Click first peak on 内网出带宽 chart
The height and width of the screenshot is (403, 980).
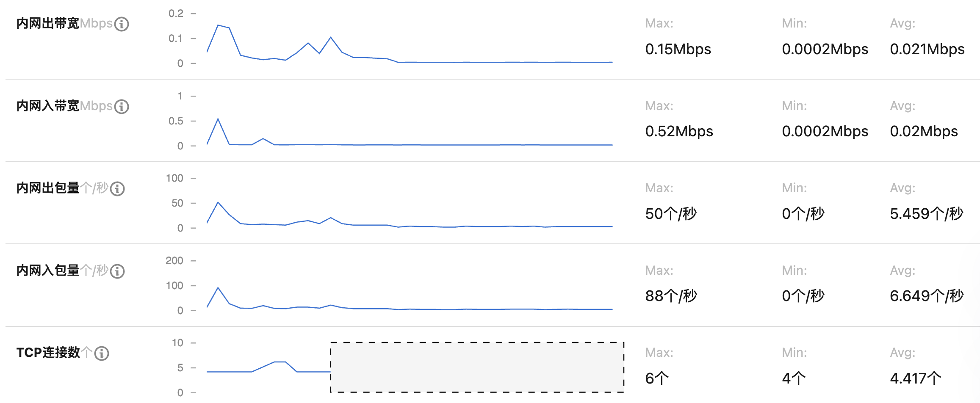218,25
